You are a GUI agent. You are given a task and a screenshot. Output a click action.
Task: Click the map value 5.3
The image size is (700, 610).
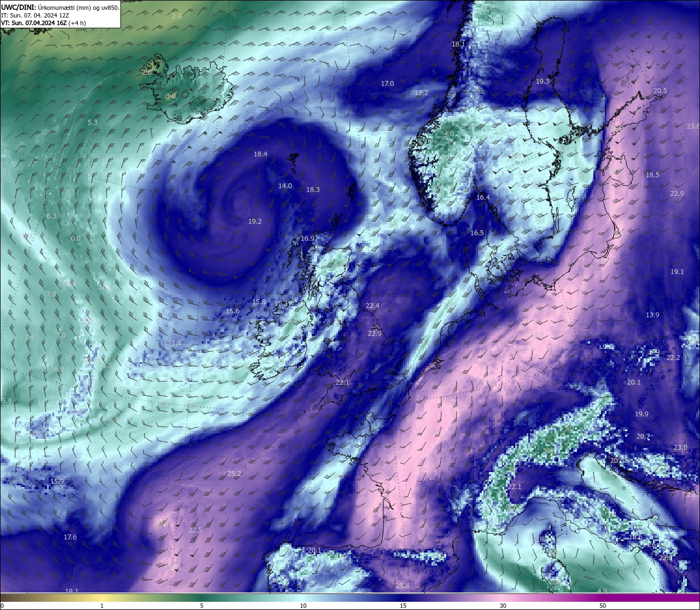click(92, 123)
